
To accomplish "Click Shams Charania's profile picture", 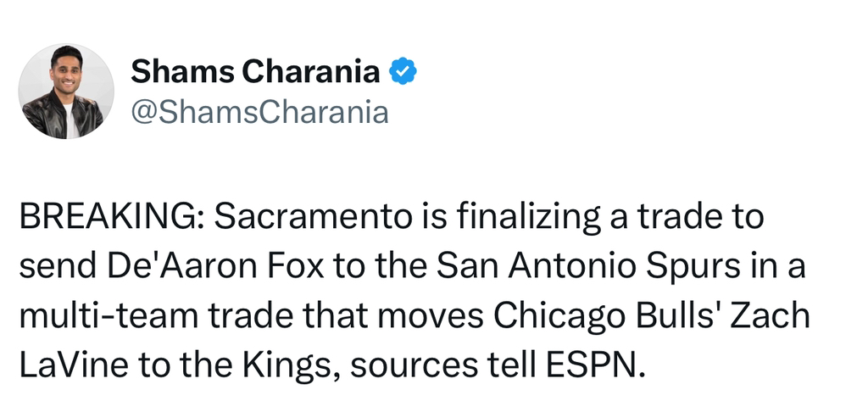I will [66, 92].
